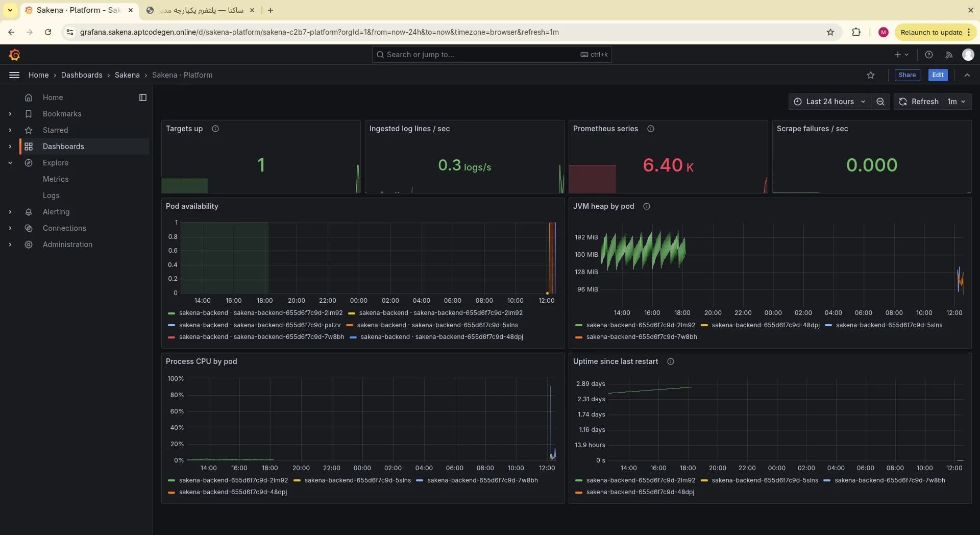Open the hamburger menu toggle
The image size is (980, 535).
(x=14, y=75)
